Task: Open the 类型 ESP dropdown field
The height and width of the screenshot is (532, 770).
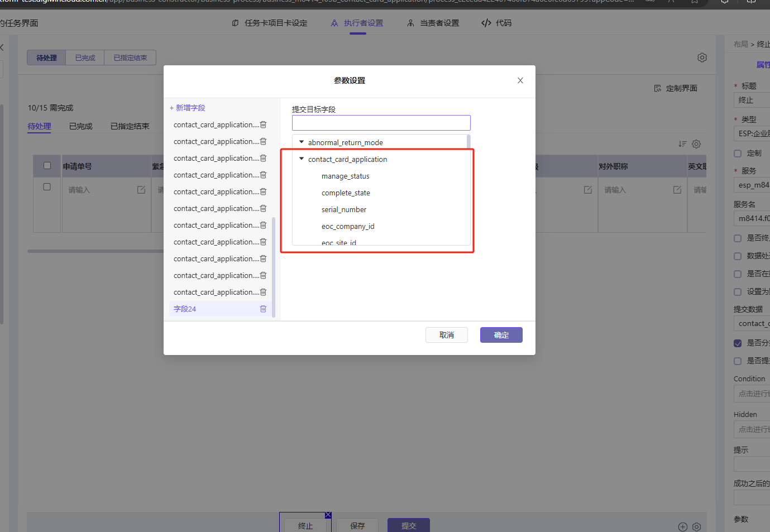Action: (752, 133)
